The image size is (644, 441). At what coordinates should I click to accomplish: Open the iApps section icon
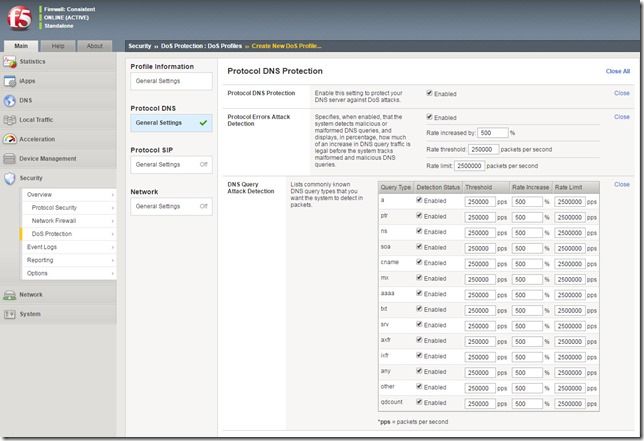(10, 81)
